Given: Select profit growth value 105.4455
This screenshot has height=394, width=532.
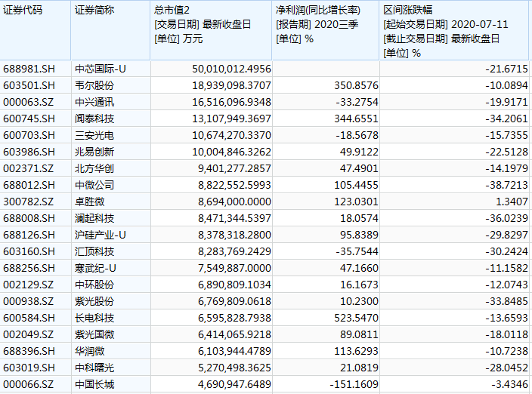Looking at the screenshot, I should [356, 186].
